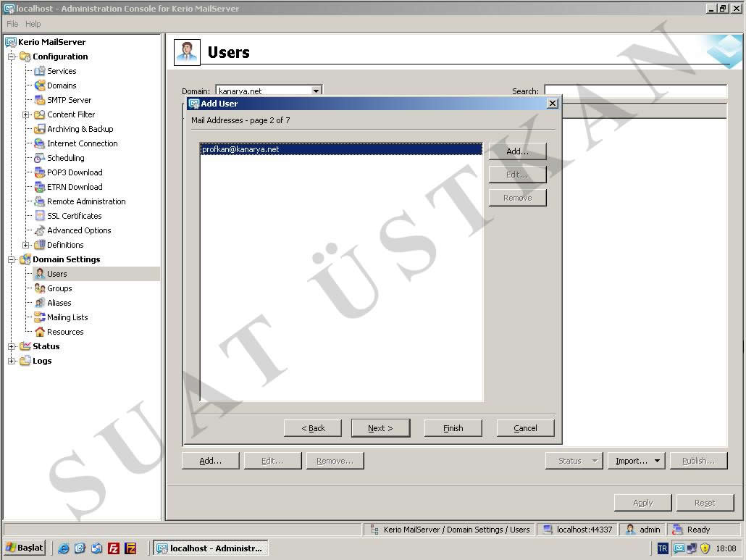Click Edit... in the Add User dialog
Viewport: 746px width, 560px height.
pos(518,175)
